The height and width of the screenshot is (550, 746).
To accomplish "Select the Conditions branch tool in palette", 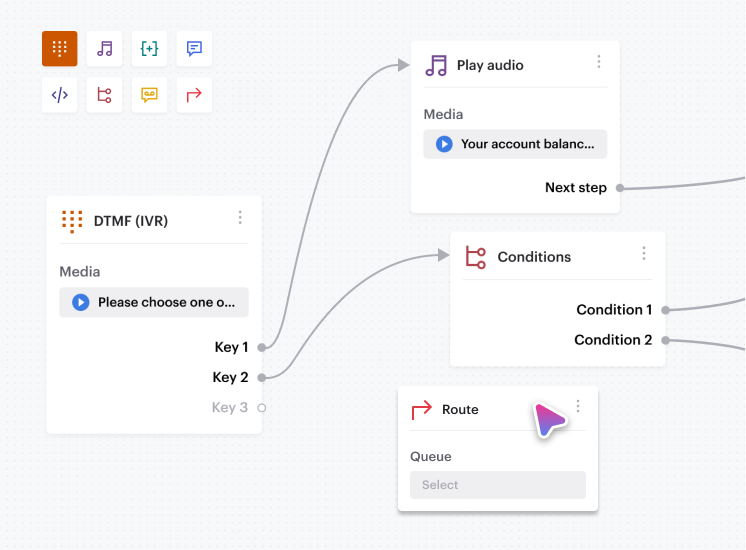I will coord(105,95).
